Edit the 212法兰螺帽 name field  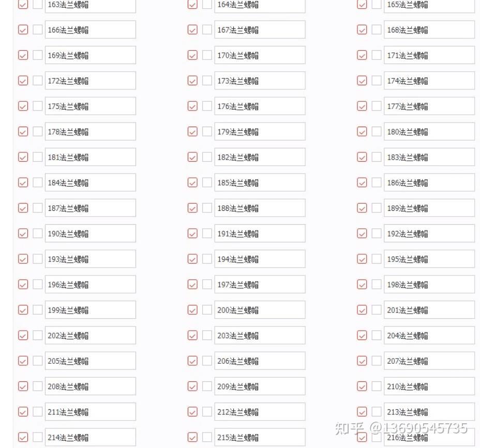[x=260, y=412]
